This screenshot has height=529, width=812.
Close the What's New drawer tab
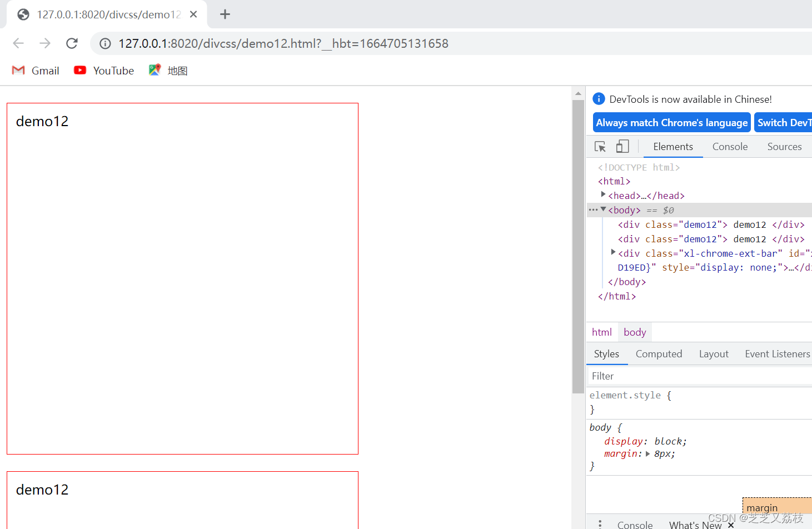click(x=731, y=525)
